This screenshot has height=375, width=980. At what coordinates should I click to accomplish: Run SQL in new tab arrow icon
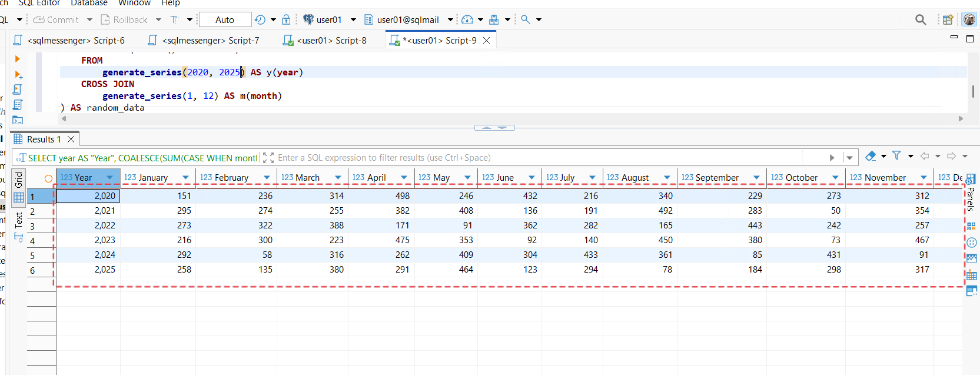(18, 75)
